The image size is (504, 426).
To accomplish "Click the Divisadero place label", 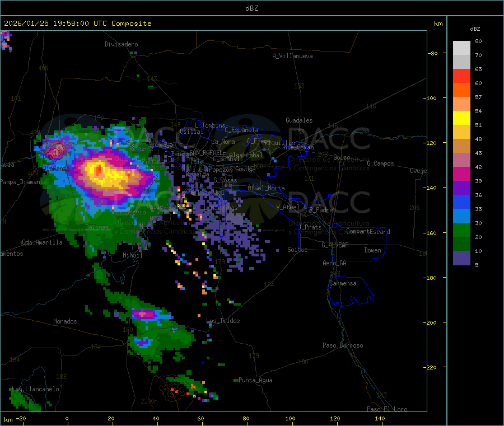I will pos(121,44).
